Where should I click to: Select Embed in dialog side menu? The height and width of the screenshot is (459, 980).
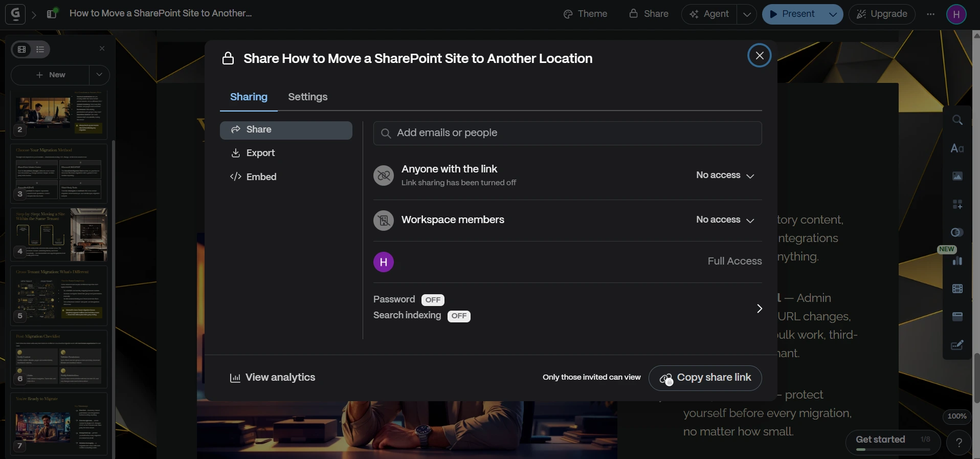click(286, 177)
